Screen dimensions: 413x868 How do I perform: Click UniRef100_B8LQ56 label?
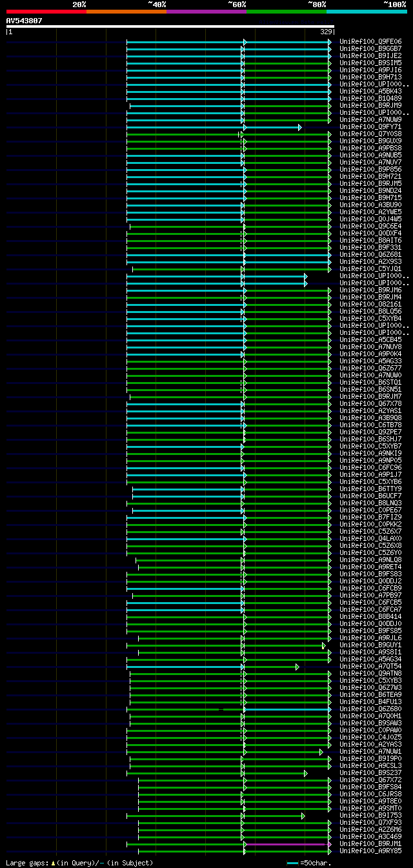[x=370, y=311]
